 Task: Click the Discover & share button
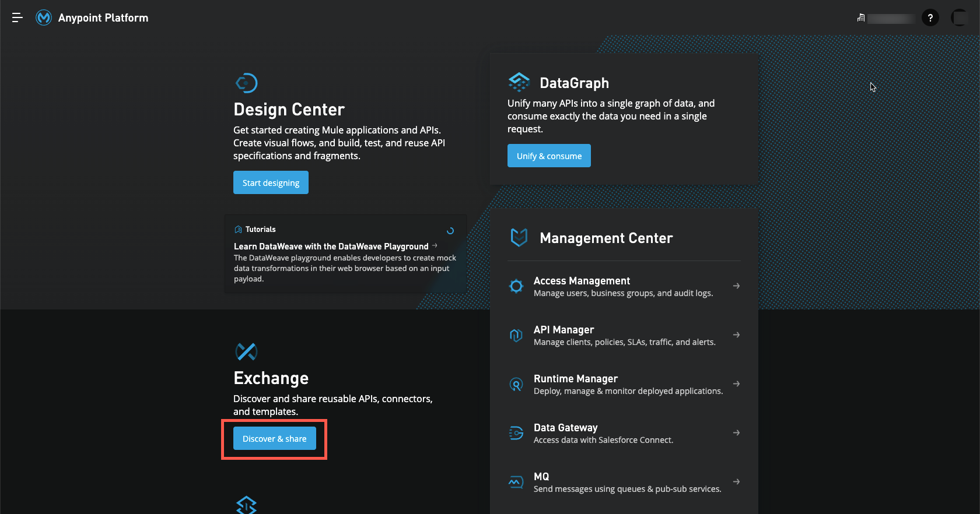(x=275, y=438)
